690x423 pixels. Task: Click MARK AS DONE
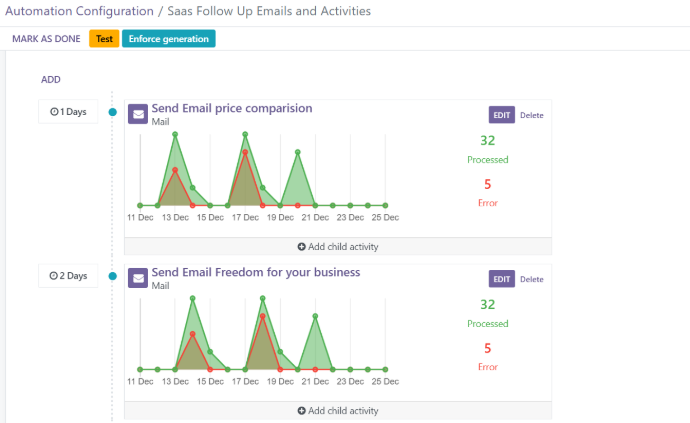(47, 39)
